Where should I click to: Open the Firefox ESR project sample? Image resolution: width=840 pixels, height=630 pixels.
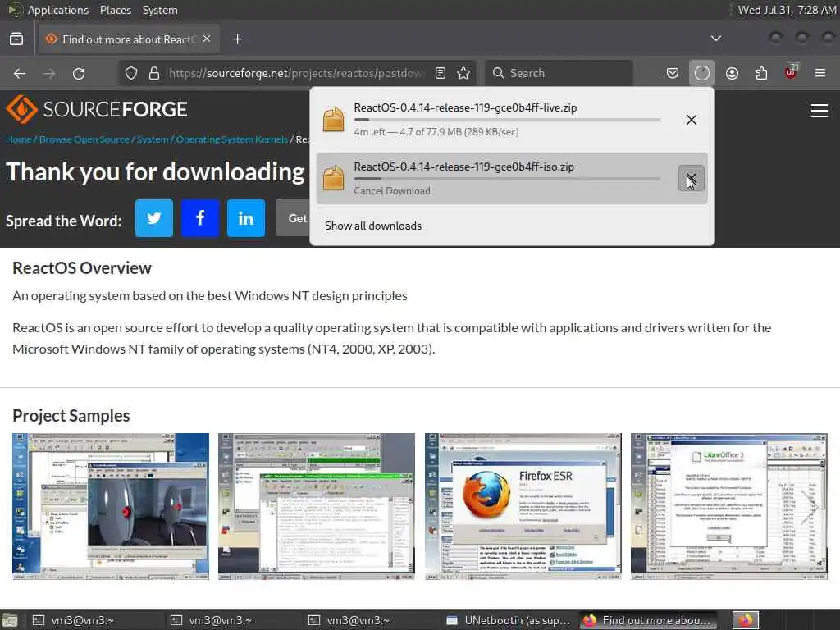tap(523, 506)
